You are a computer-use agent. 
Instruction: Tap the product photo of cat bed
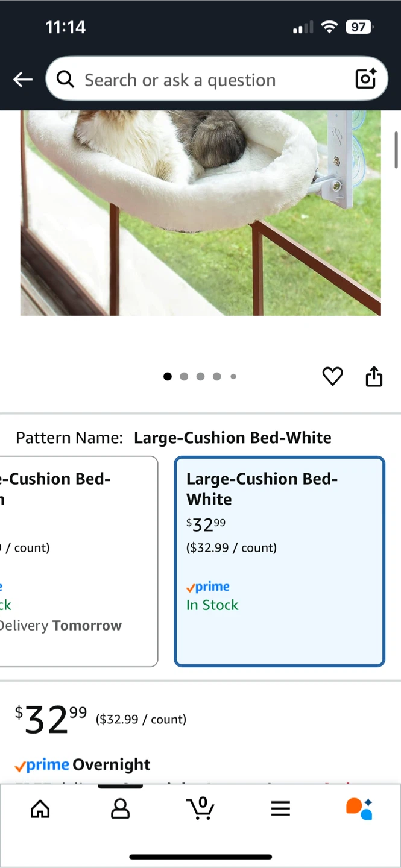point(200,212)
